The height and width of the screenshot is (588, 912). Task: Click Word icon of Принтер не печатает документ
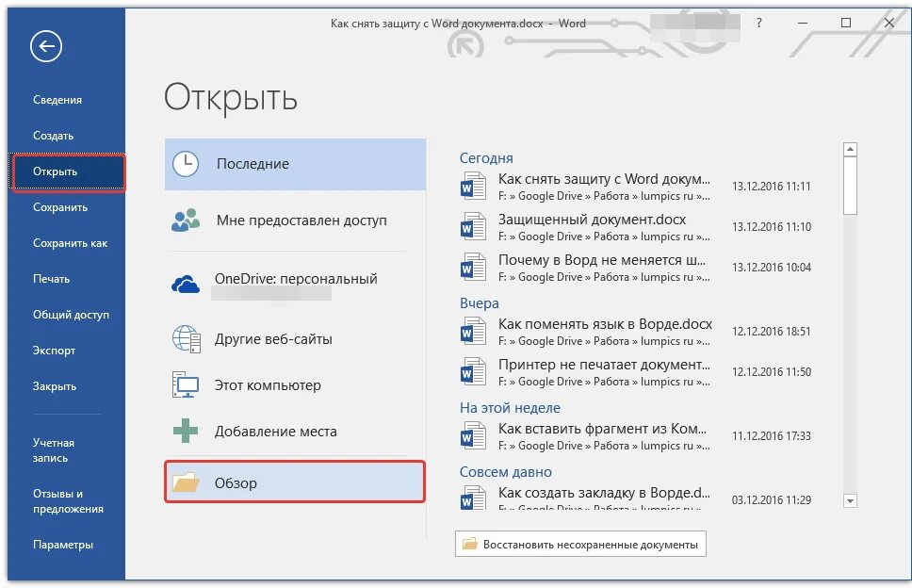(x=473, y=372)
